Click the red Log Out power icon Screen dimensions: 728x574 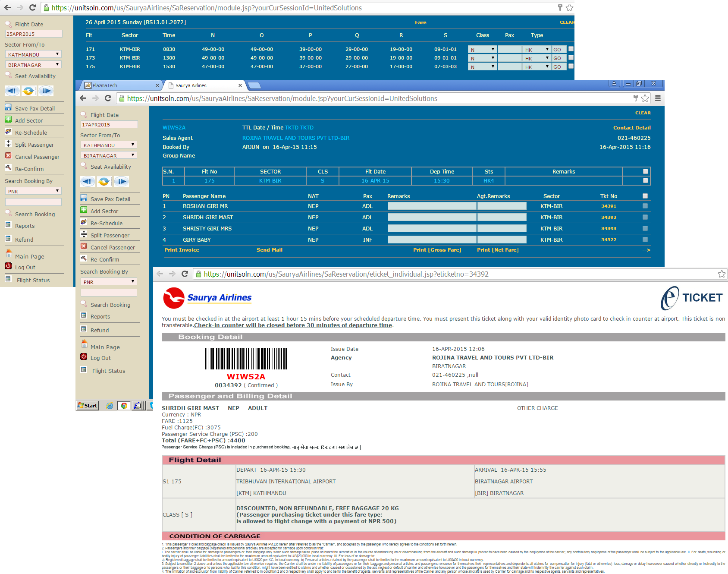(x=84, y=357)
